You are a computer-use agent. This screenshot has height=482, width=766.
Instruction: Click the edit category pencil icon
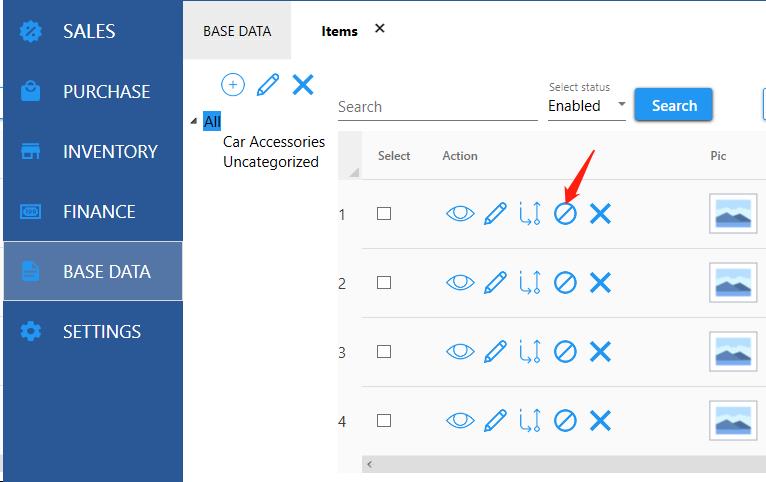[267, 84]
